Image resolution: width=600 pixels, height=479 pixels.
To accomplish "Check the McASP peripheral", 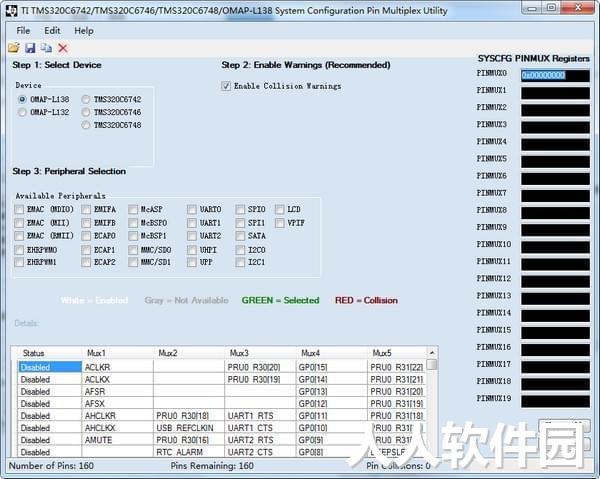I will [133, 209].
